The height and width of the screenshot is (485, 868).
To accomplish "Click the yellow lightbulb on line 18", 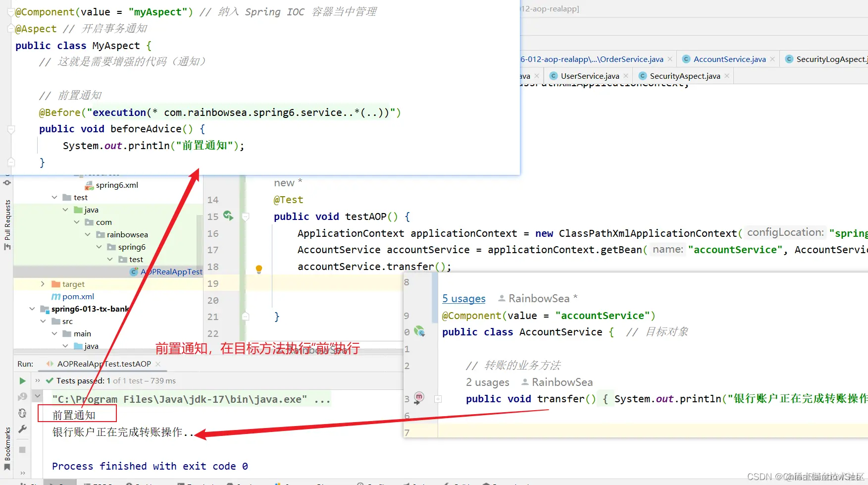I will point(258,269).
